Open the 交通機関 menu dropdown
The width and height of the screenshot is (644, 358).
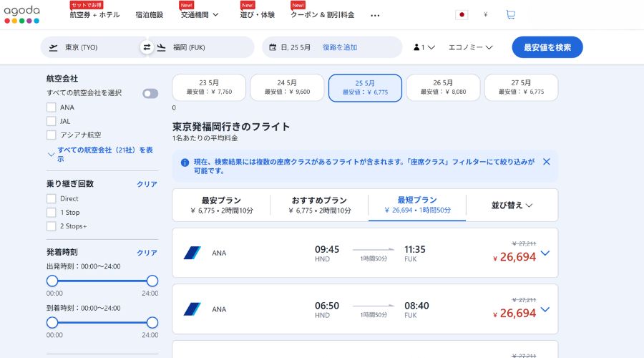coord(200,15)
